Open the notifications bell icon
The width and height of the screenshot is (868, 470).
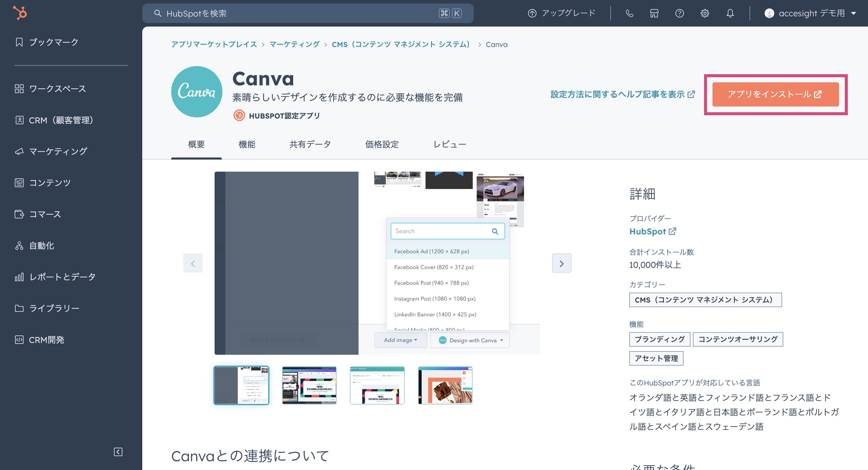pyautogui.click(x=730, y=13)
